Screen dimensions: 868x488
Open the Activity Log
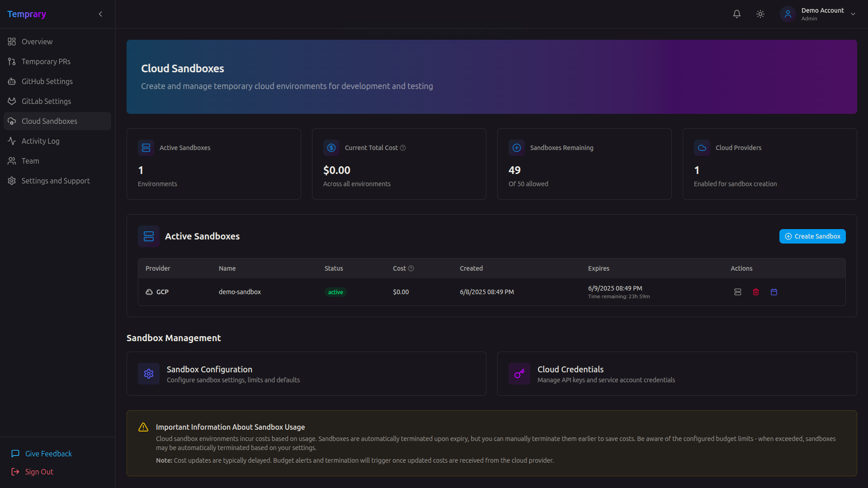click(x=57, y=141)
